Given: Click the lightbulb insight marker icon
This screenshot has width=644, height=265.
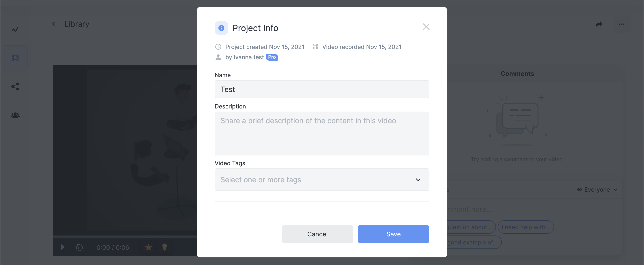Looking at the screenshot, I should click(x=164, y=247).
